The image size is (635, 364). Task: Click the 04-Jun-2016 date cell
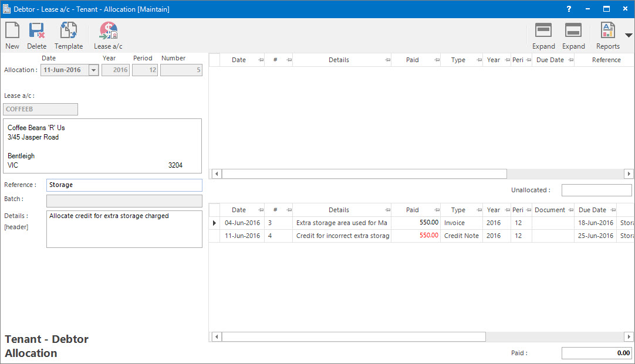click(242, 223)
